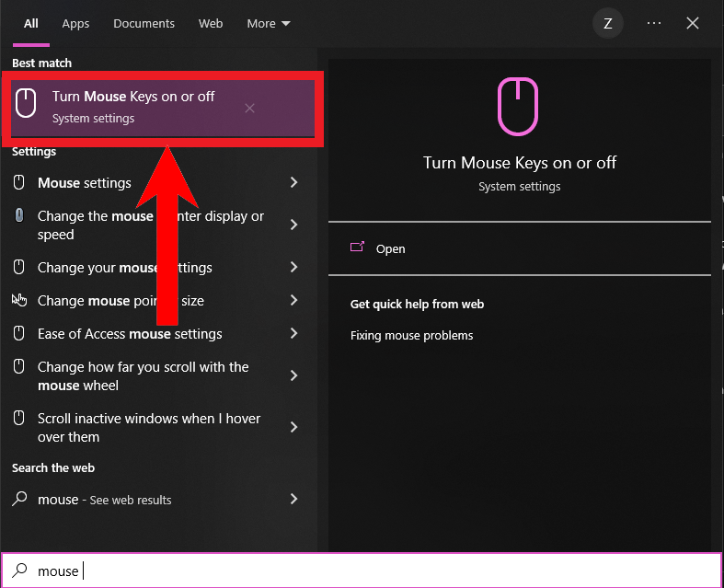Click Open in the preview pane
The image size is (724, 588).
[x=390, y=248]
